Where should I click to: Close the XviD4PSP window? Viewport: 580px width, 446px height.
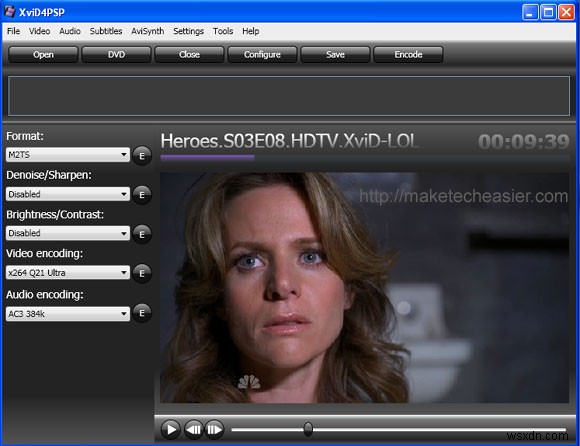click(566, 12)
